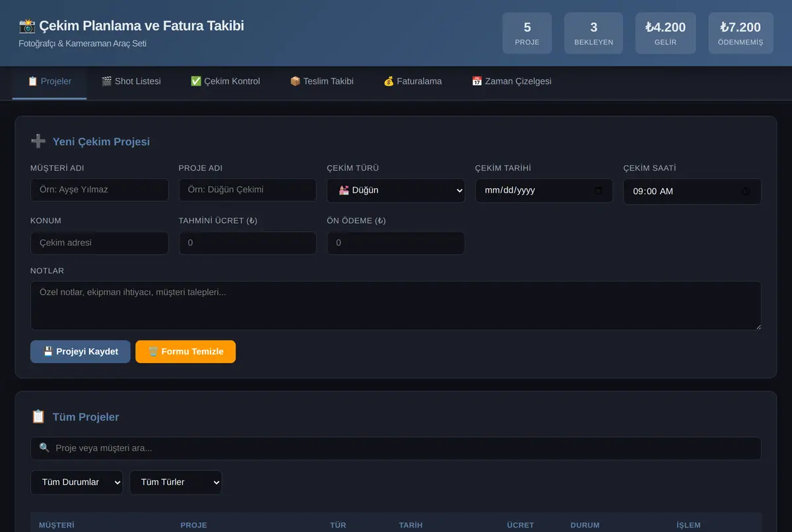The image size is (792, 532).
Task: Click the MÜŞTERİ column header
Action: coord(57,525)
